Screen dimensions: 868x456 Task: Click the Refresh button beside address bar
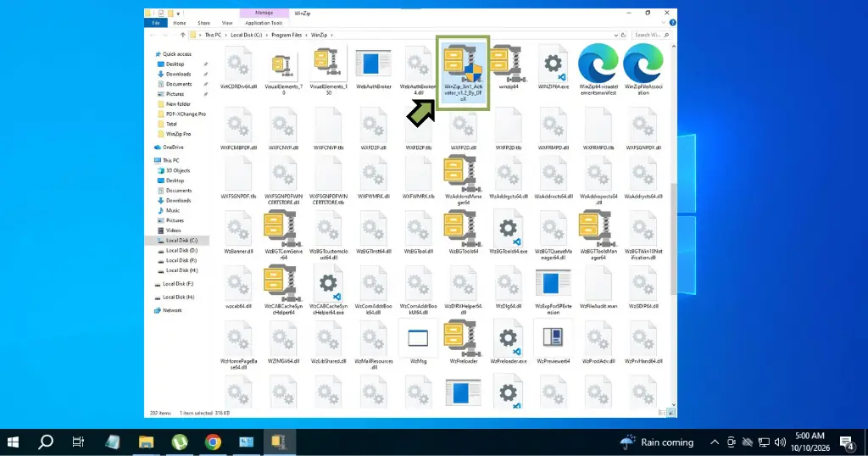coord(623,35)
